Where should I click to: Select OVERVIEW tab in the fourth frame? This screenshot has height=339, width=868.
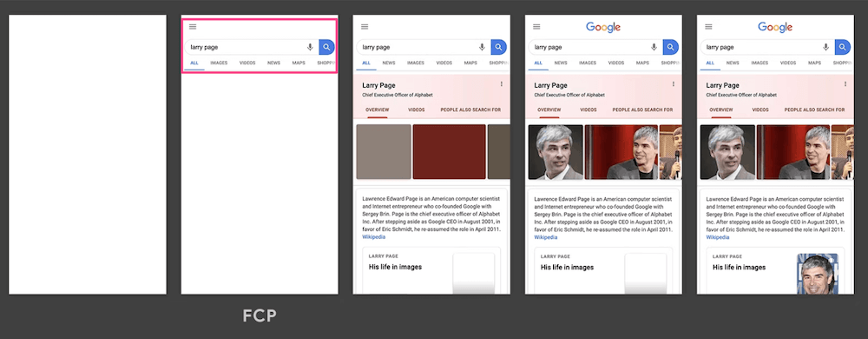(x=549, y=110)
